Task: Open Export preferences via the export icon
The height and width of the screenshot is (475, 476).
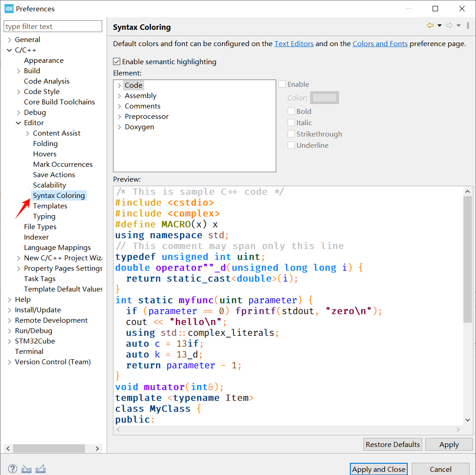Action: click(x=41, y=469)
